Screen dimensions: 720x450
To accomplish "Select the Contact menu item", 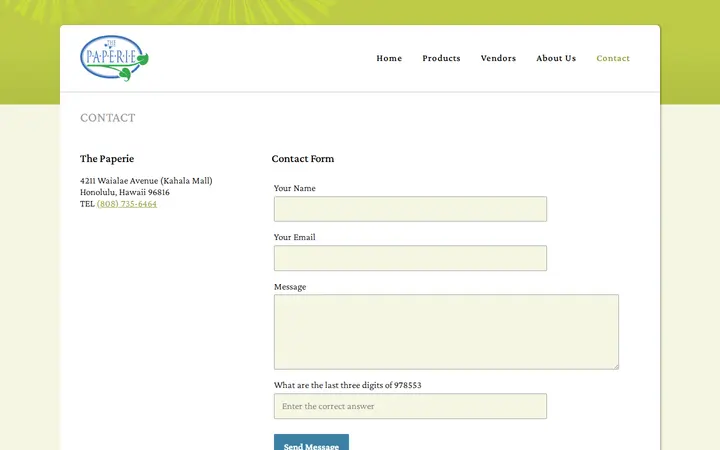I will click(613, 58).
